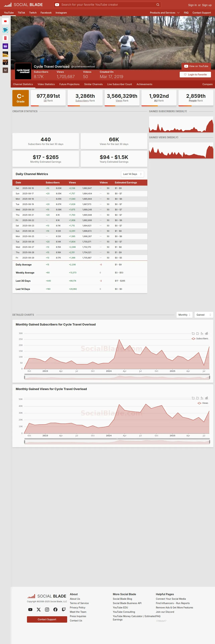Open footer Facebook social icon
The width and height of the screenshot is (215, 644).
55,610
